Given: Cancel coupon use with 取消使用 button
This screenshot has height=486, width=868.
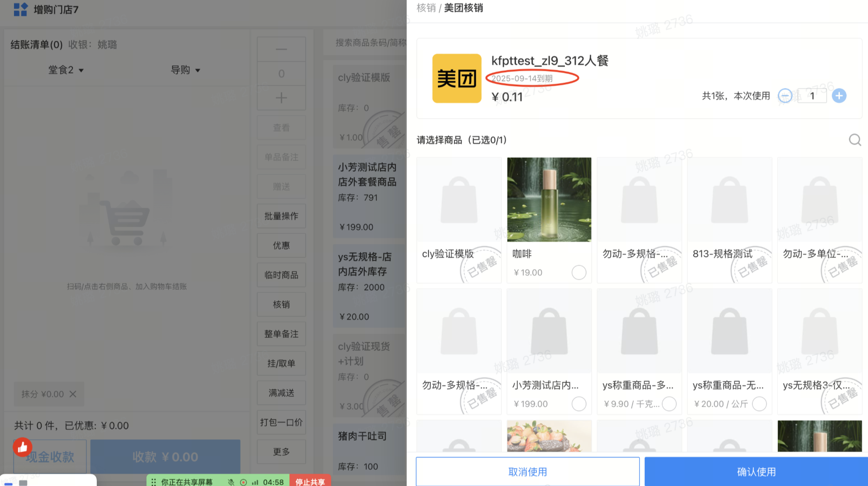Looking at the screenshot, I should pos(527,471).
